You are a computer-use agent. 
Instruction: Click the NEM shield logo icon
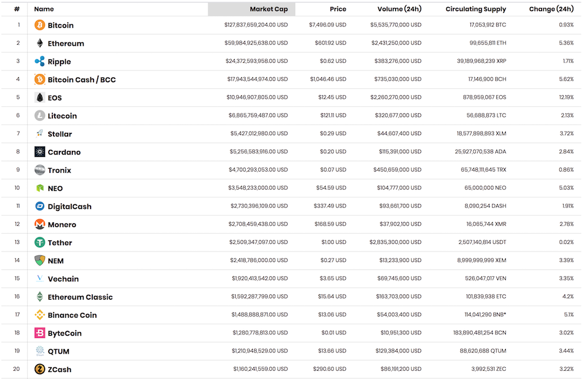40,260
